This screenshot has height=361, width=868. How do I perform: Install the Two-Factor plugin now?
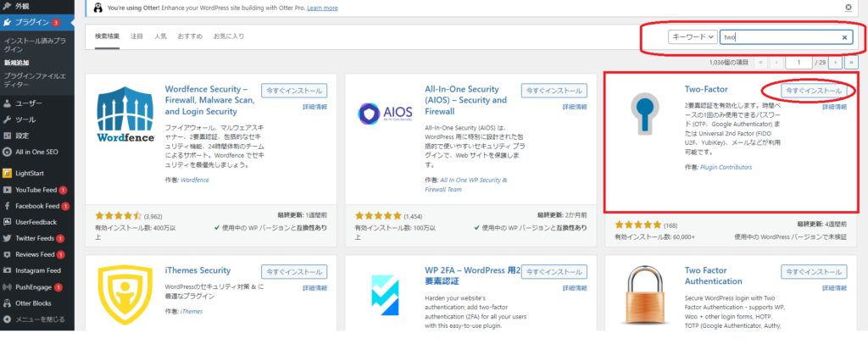point(814,91)
